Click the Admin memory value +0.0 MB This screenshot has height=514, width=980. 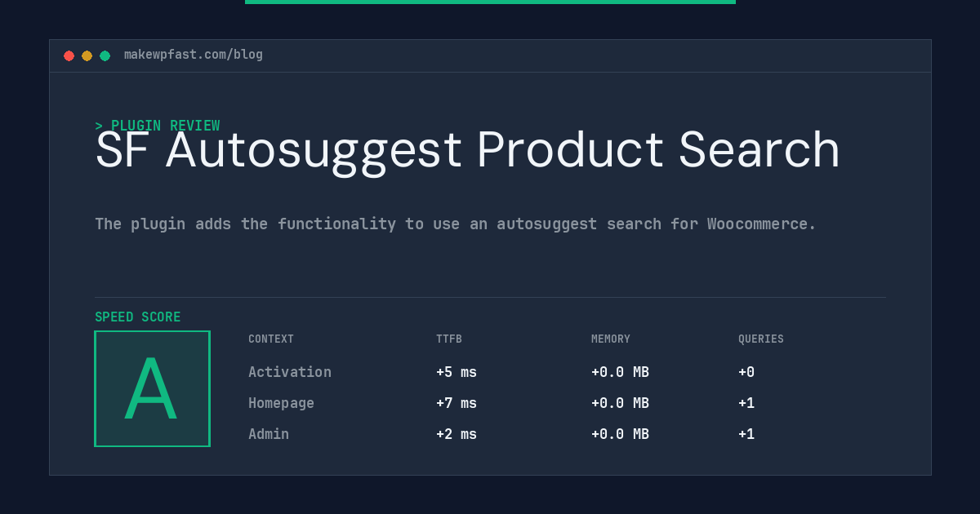(x=620, y=434)
